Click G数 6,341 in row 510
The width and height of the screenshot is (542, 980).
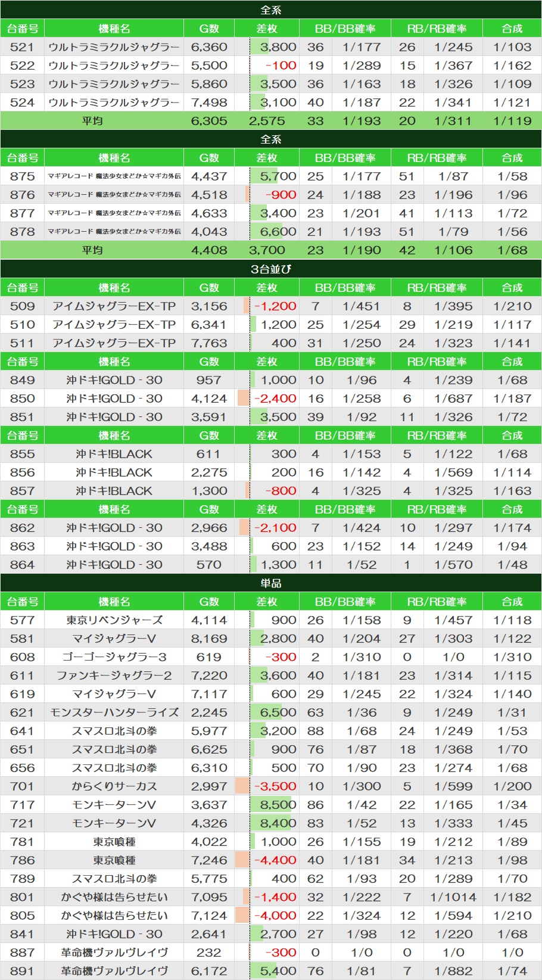[209, 325]
